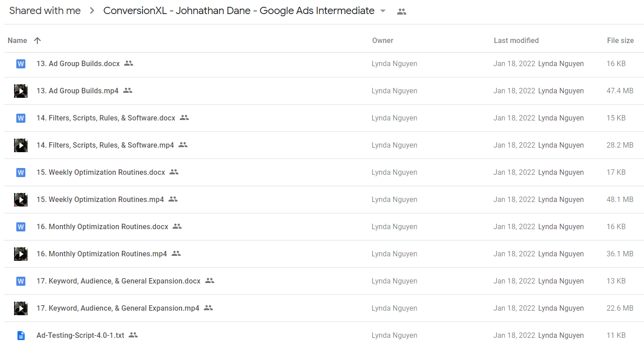The height and width of the screenshot is (346, 644).
Task: Click the shared icon next to 13. Ad Group Builds.mp4
Action: click(128, 91)
